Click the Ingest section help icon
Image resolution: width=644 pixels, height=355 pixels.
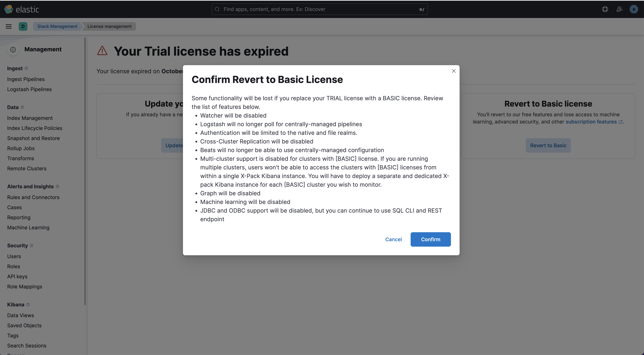pyautogui.click(x=26, y=68)
